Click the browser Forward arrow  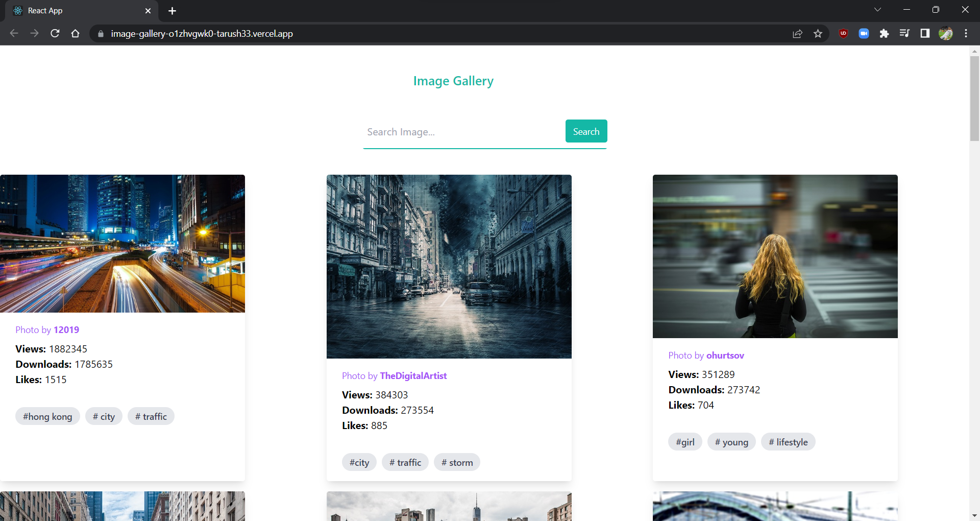[34, 33]
